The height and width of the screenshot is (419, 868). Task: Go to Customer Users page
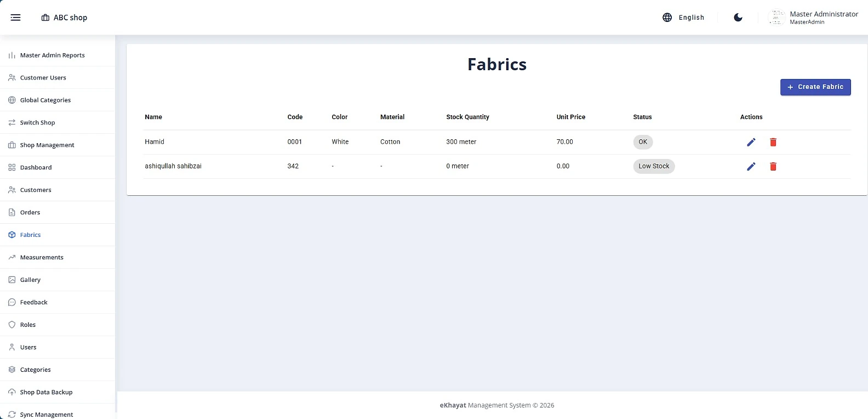click(58, 78)
